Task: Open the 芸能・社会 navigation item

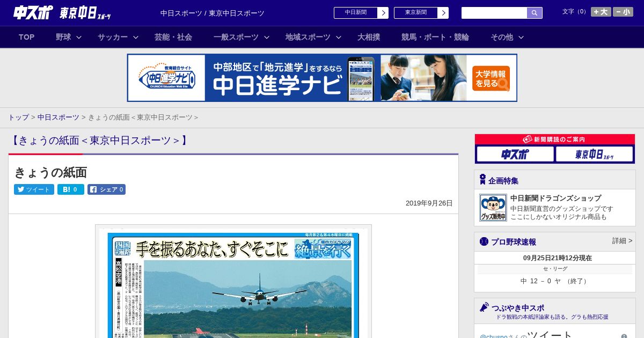Action: 173,37
